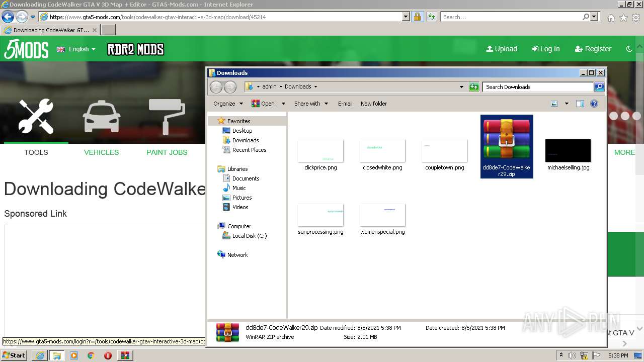Click the E-mail toolbar button
This screenshot has width=644, height=362.
point(345,104)
